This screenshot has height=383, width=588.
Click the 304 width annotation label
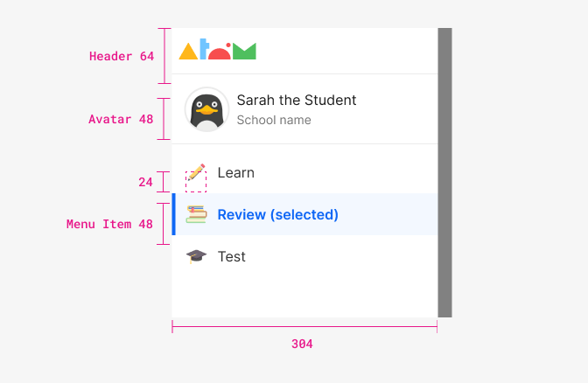(302, 344)
